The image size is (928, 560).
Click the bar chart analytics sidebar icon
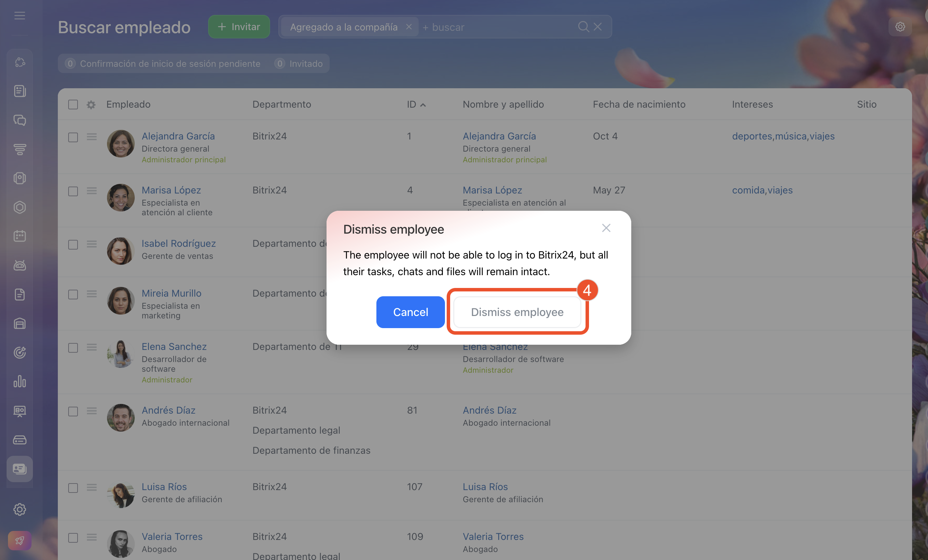20,381
